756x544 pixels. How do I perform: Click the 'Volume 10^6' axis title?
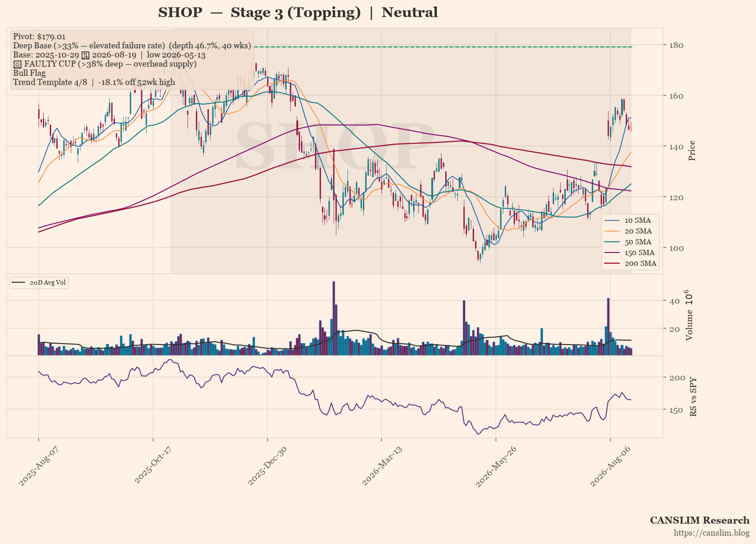pyautogui.click(x=689, y=315)
